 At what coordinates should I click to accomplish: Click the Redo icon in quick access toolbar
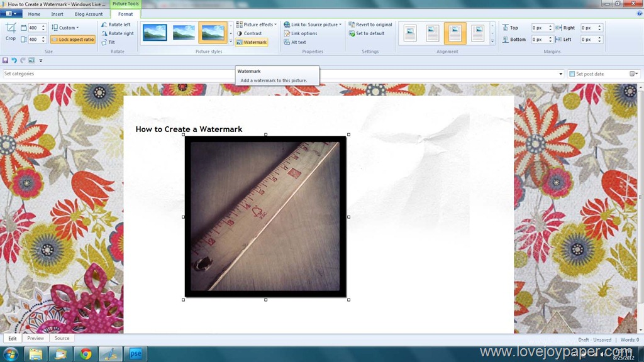point(23,60)
